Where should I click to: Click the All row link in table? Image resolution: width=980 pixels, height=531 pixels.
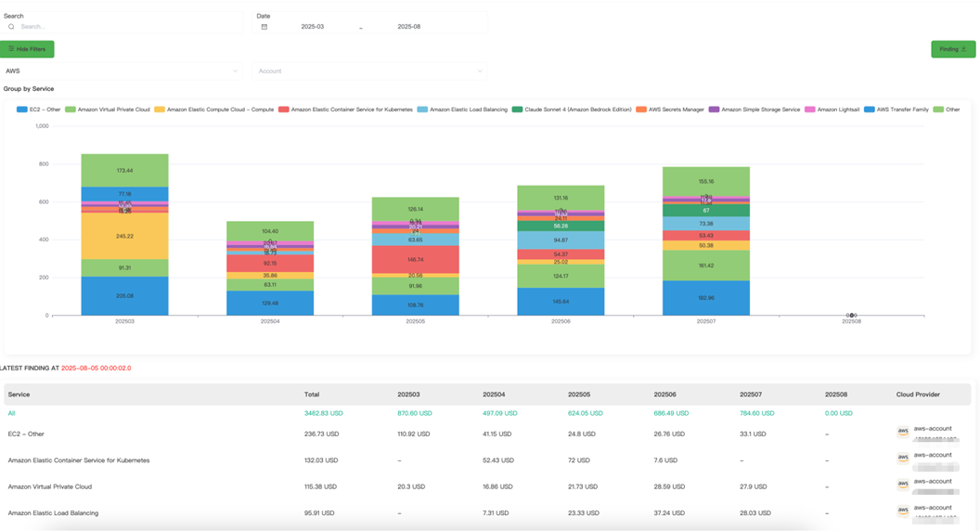[12, 413]
